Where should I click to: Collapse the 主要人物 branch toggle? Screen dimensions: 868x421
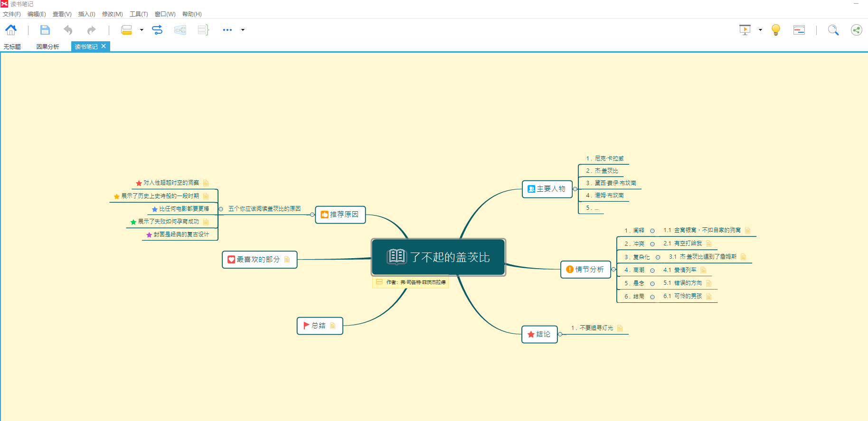(x=575, y=189)
